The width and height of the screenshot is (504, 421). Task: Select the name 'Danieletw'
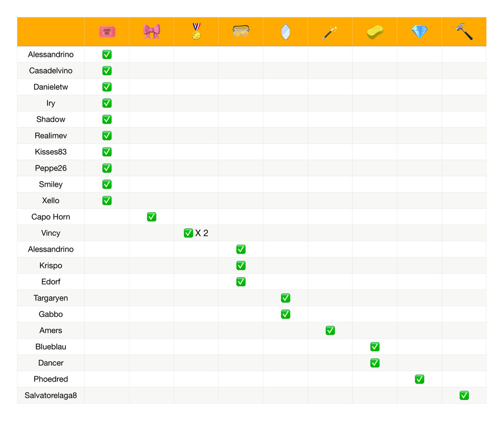click(x=51, y=87)
